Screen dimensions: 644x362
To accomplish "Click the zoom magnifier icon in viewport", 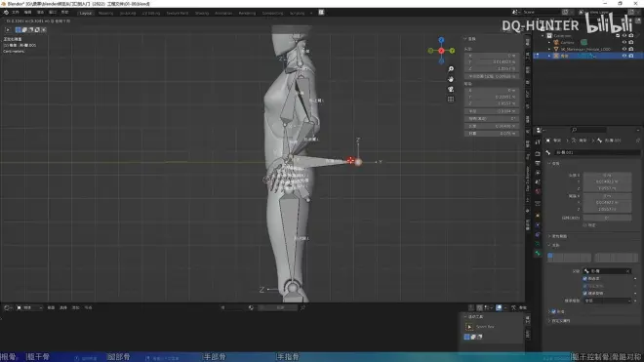I will 451,69.
